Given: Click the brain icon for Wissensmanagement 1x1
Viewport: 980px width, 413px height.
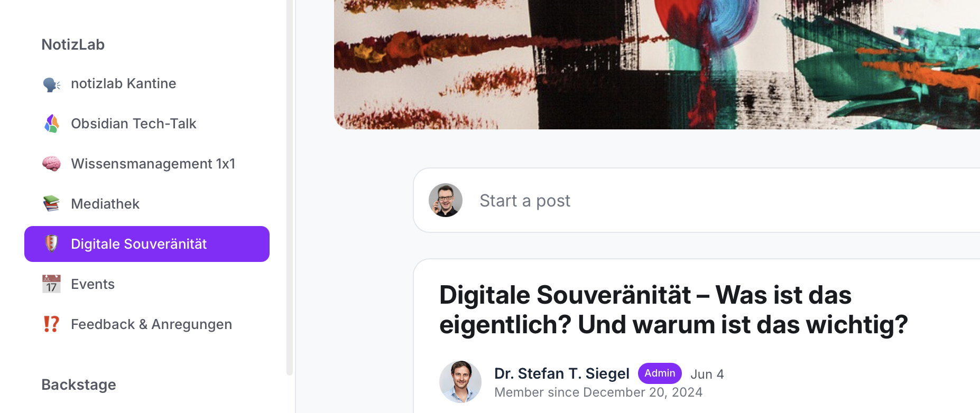Looking at the screenshot, I should pos(51,164).
